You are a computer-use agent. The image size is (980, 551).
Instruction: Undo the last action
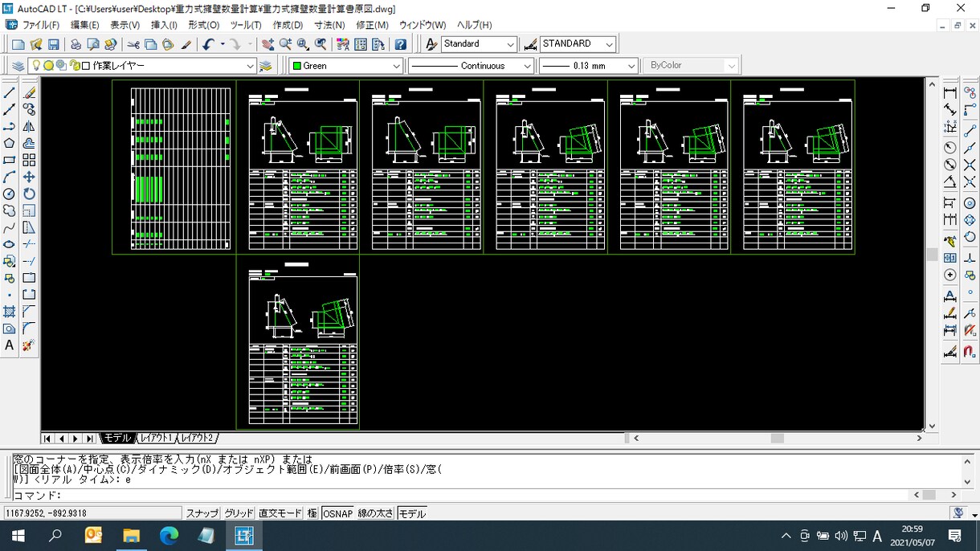click(208, 44)
